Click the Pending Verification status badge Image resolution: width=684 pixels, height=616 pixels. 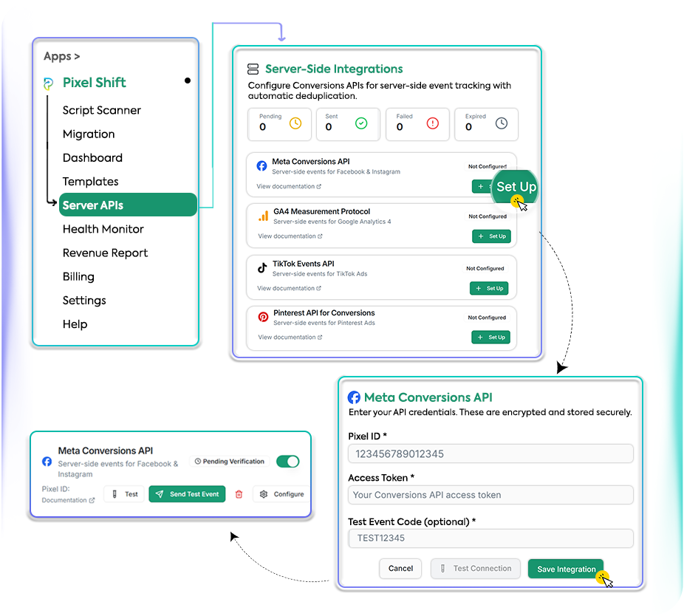230,461
